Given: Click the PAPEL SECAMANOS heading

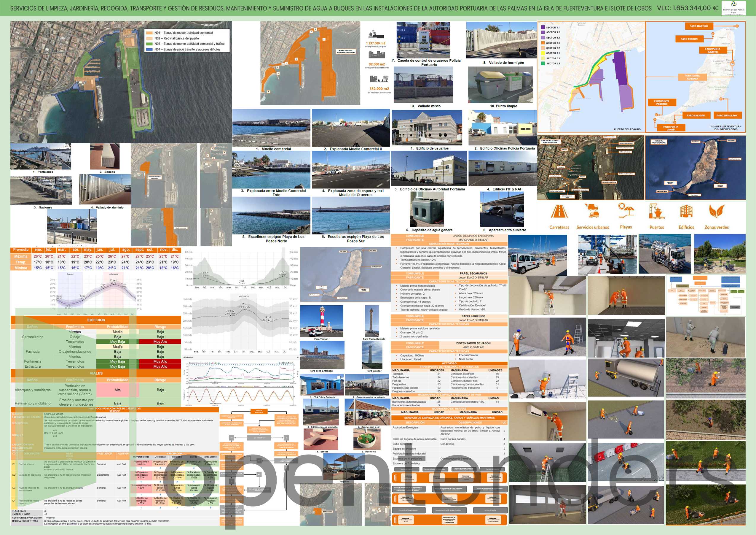Looking at the screenshot, I should coord(473,274).
